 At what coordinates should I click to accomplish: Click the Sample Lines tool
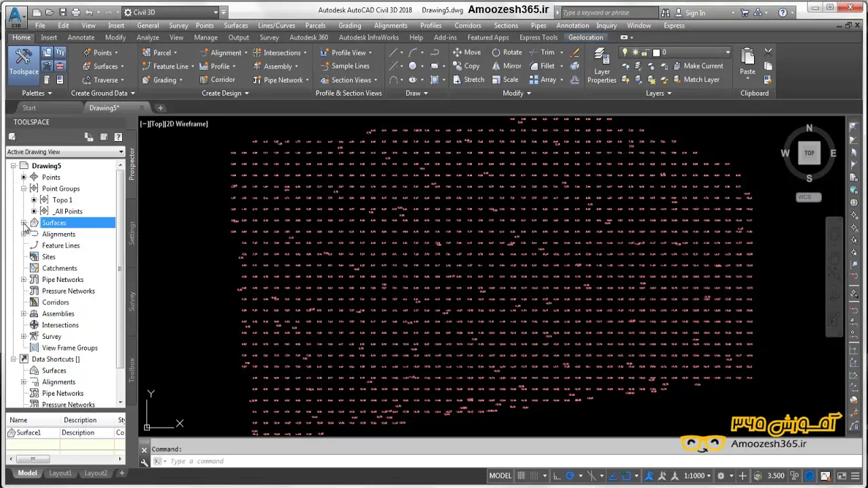pos(344,66)
